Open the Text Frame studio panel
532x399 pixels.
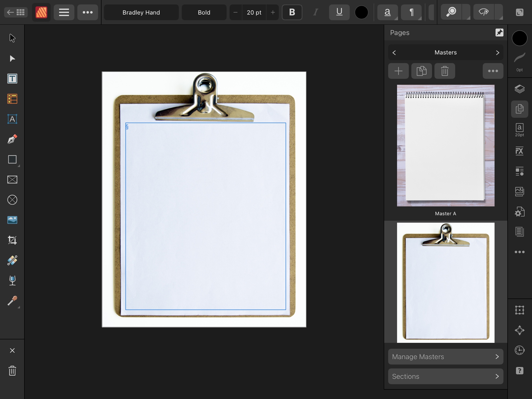pyautogui.click(x=519, y=232)
